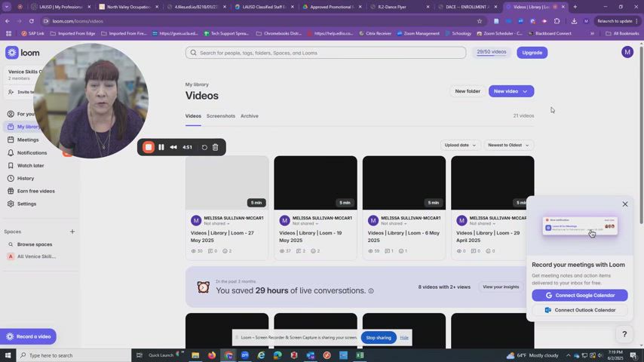Switch to the Screenshots tab
The image size is (644, 362).
[x=221, y=116]
